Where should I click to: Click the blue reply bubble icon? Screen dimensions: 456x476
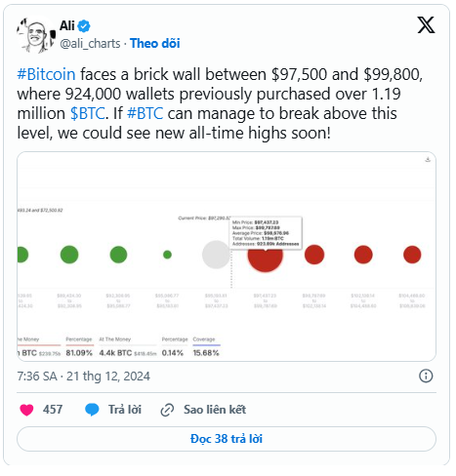[x=92, y=410]
